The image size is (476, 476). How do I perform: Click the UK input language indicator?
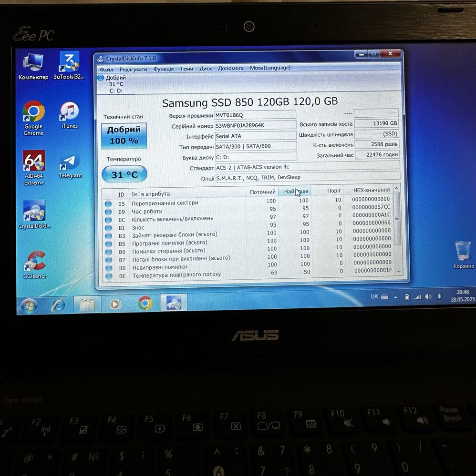pyautogui.click(x=374, y=296)
